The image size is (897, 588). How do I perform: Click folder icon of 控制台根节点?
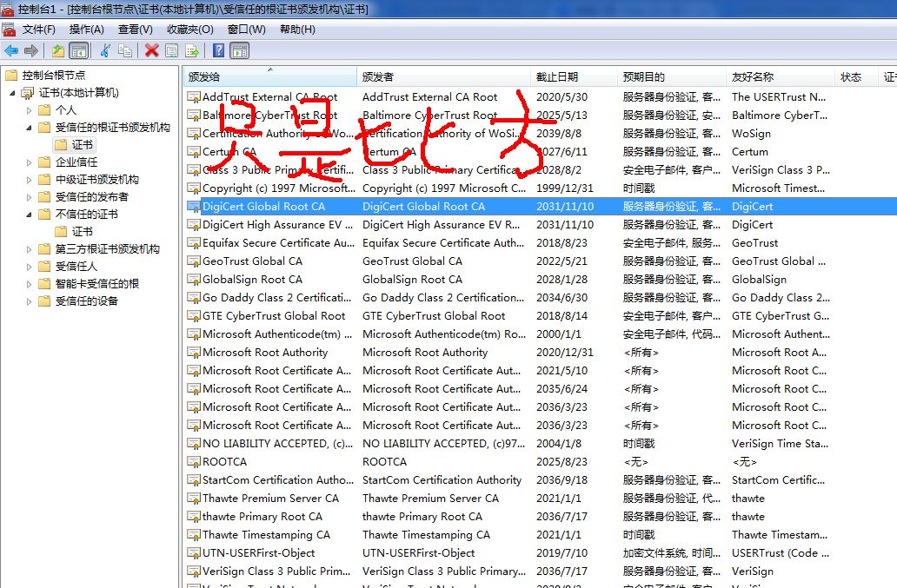(x=11, y=75)
